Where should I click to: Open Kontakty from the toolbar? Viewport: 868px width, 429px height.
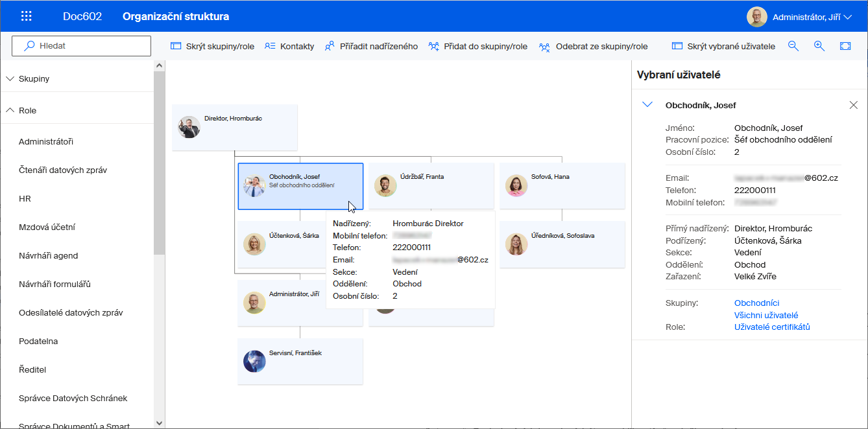(289, 47)
